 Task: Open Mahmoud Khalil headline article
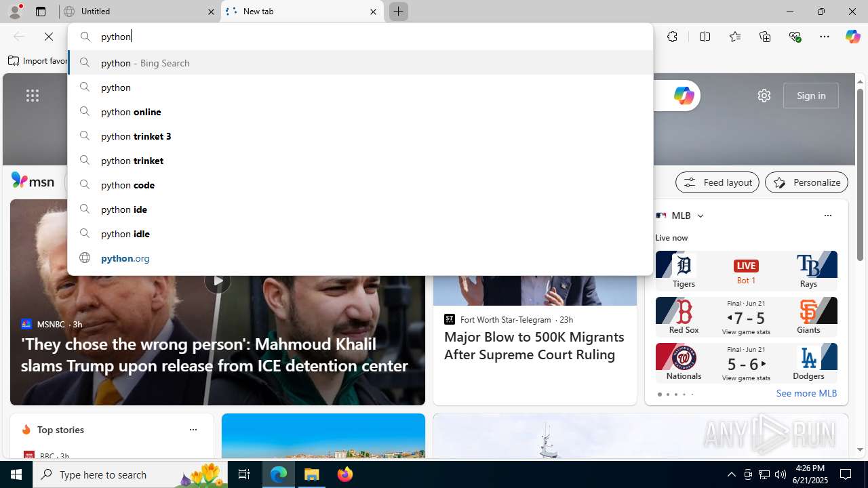click(214, 354)
